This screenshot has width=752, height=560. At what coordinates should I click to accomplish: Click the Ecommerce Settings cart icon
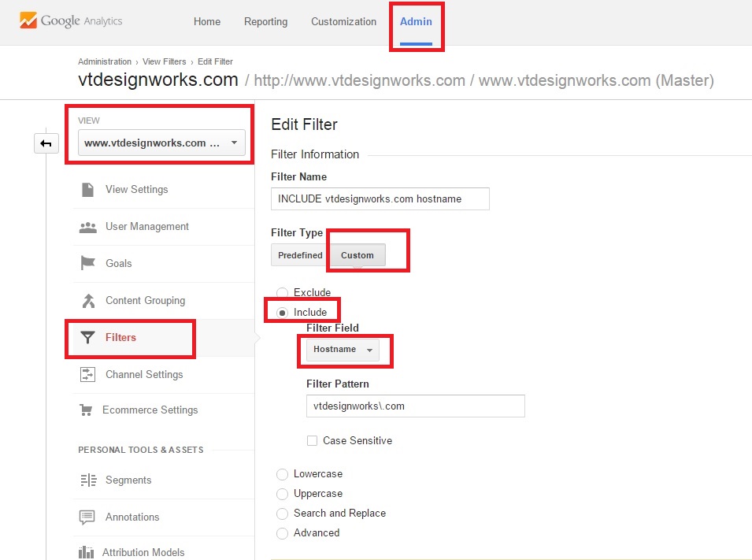coord(86,410)
